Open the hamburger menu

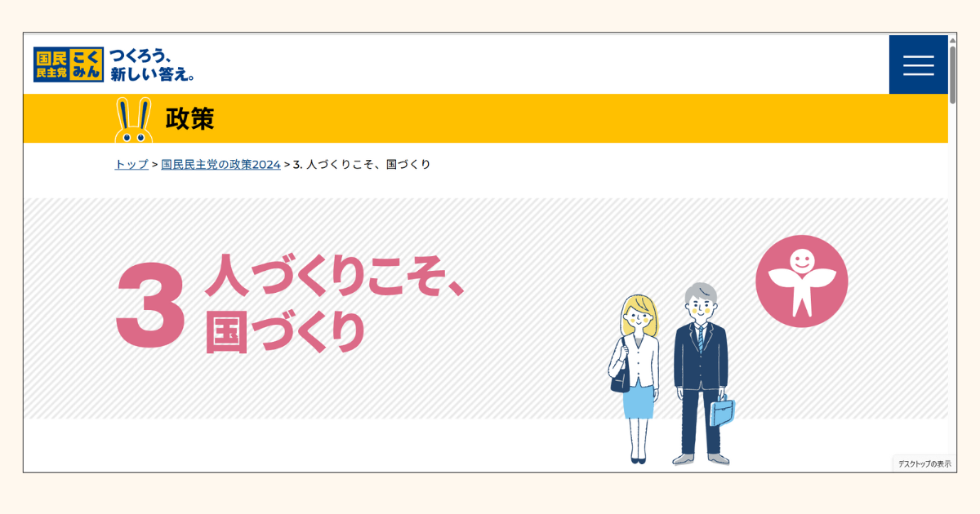918,65
